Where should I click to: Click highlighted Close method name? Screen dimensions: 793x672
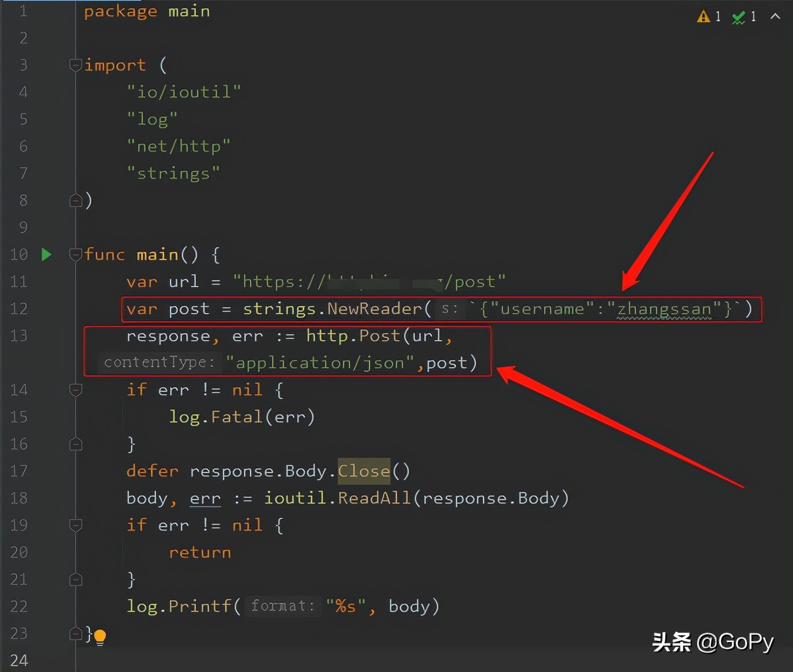(364, 471)
